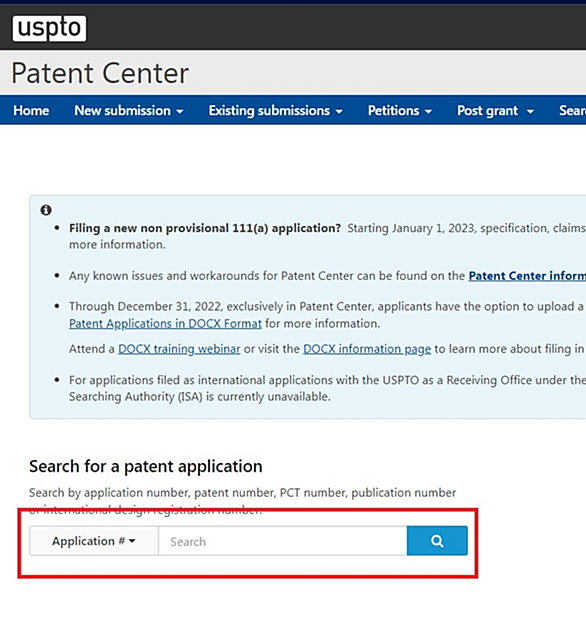
Task: Open the Petitions dropdown menu
Action: pos(400,111)
